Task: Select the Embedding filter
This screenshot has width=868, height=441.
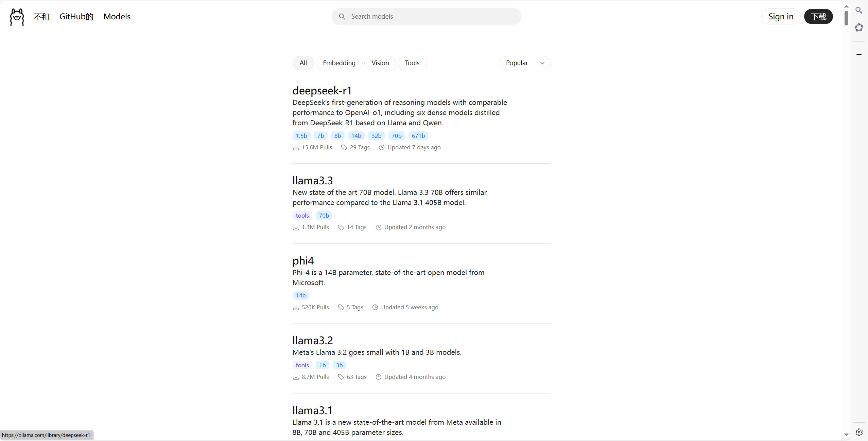Action: pyautogui.click(x=339, y=63)
